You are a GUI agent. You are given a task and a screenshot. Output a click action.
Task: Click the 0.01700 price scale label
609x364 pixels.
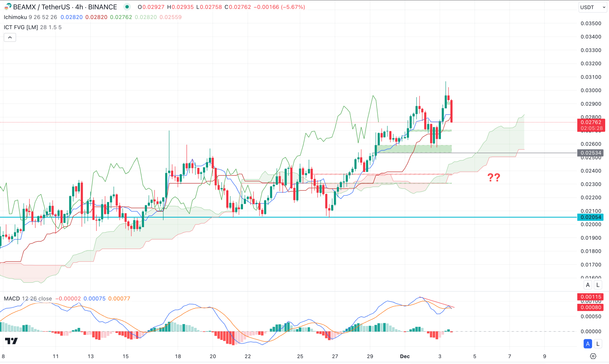click(591, 265)
